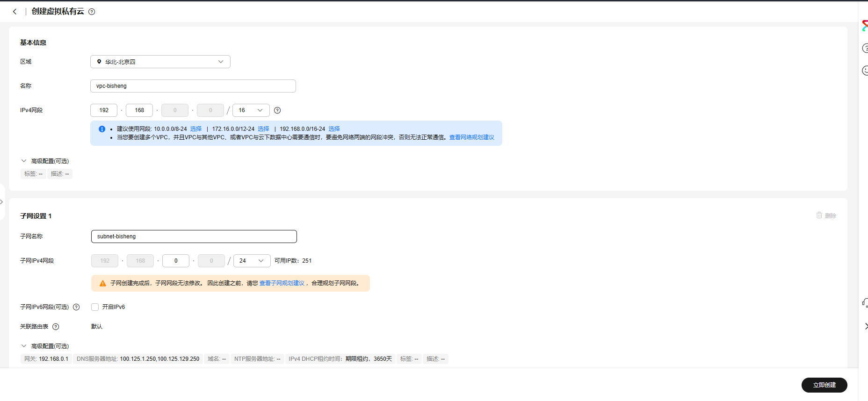Open the 区域 region dropdown
868x401 pixels.
point(160,62)
